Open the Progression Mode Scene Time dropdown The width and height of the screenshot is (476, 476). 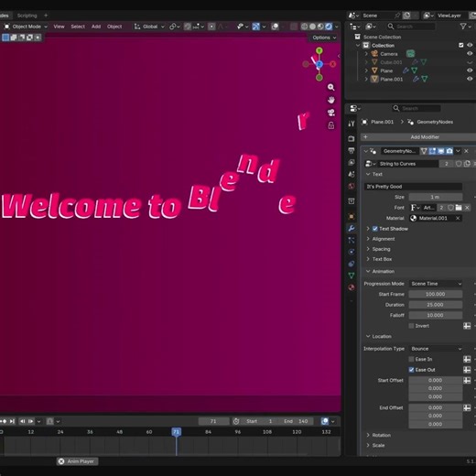click(x=436, y=284)
